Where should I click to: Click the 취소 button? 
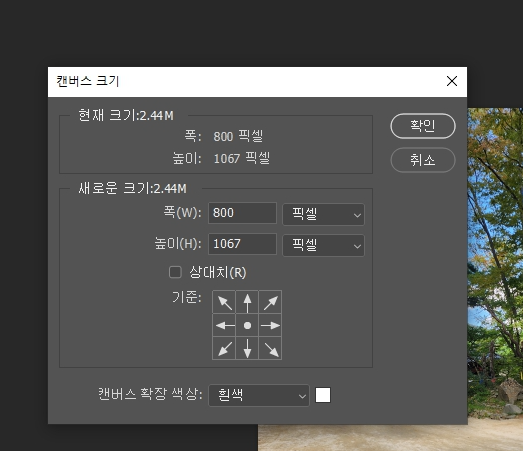coord(423,160)
